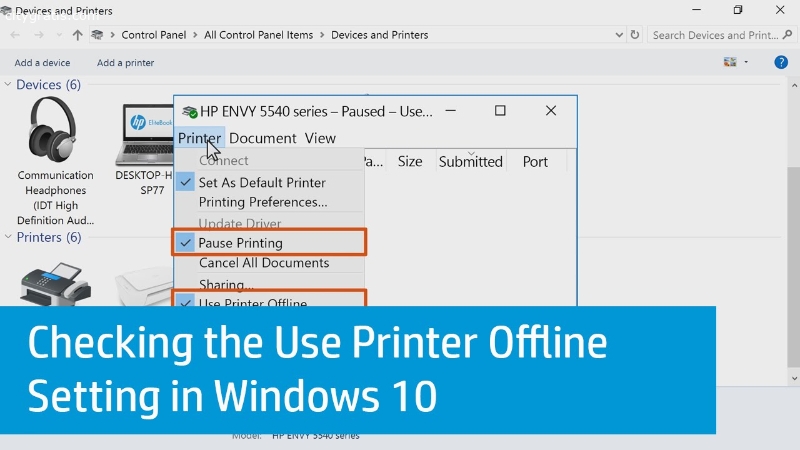Click greyed Connect menu entry
800x450 pixels.
pyautogui.click(x=269, y=160)
